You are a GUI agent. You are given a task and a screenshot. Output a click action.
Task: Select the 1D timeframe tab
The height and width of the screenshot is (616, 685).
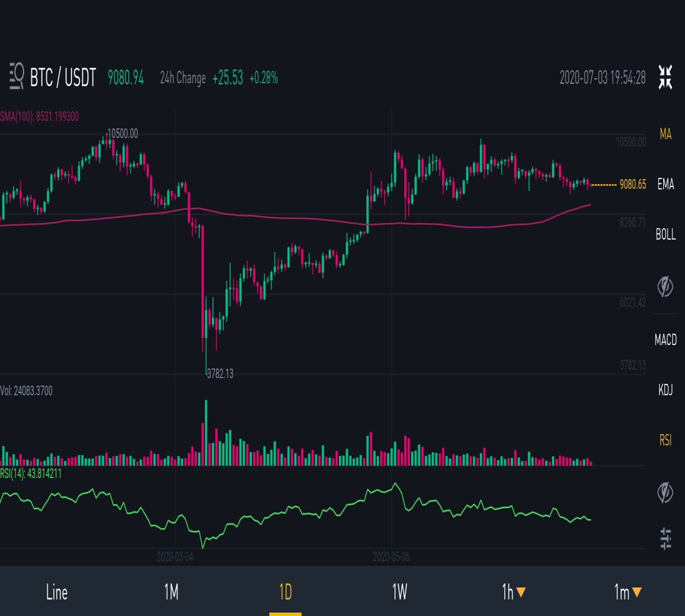pos(285,592)
